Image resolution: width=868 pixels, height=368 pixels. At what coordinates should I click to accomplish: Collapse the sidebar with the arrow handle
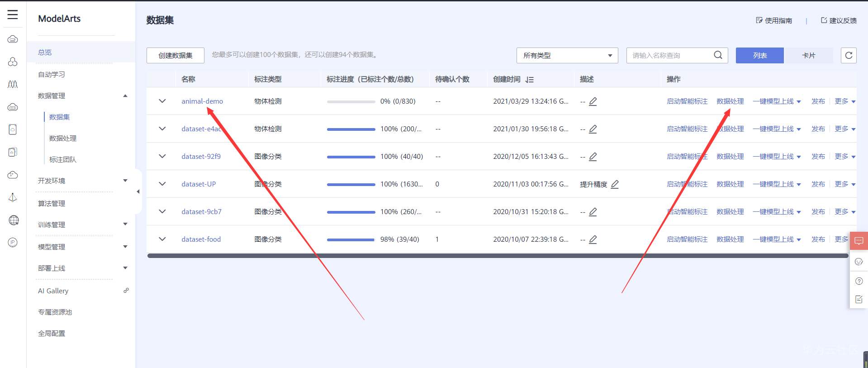138,191
